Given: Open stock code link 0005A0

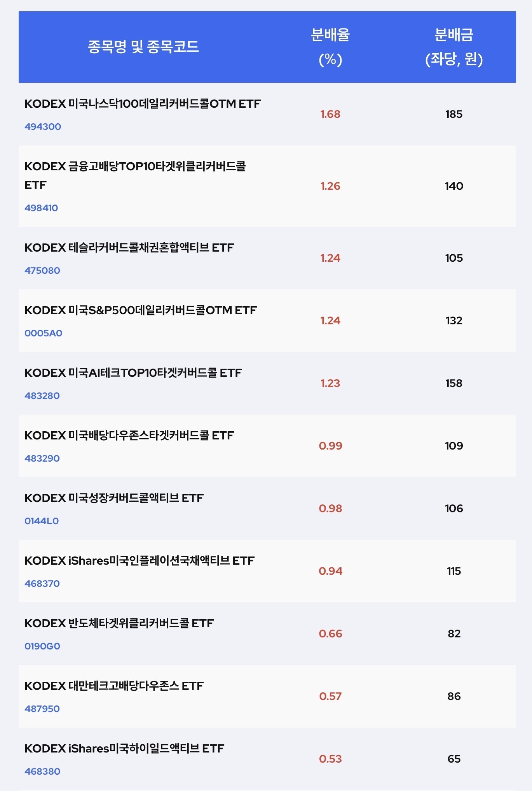Looking at the screenshot, I should pyautogui.click(x=44, y=333).
